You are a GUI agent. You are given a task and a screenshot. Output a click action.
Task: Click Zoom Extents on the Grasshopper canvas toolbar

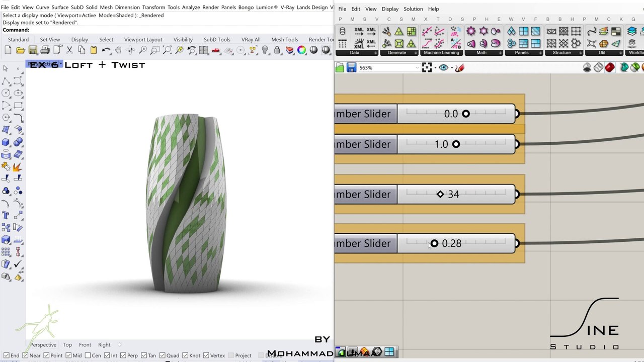click(427, 68)
